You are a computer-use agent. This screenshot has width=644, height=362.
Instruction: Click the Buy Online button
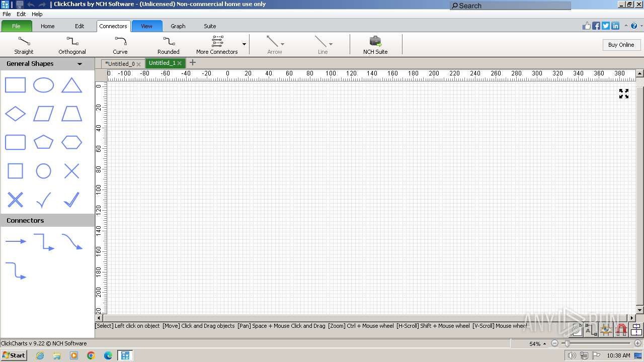tap(621, 45)
